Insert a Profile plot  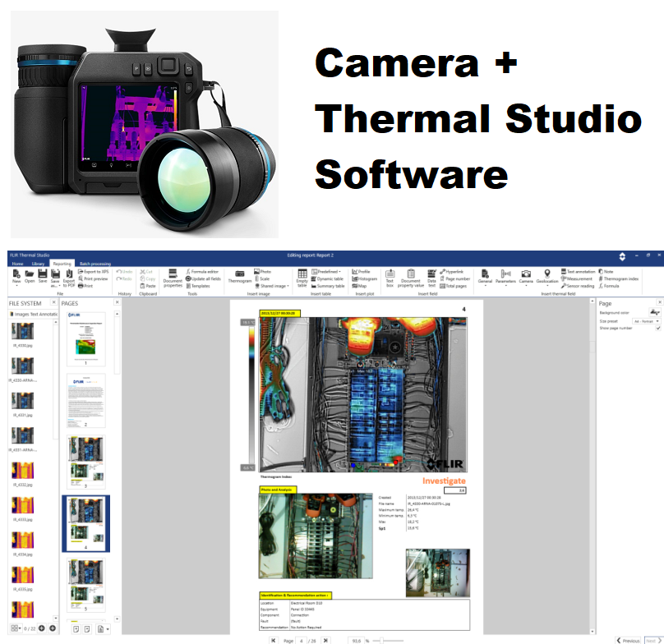(362, 271)
